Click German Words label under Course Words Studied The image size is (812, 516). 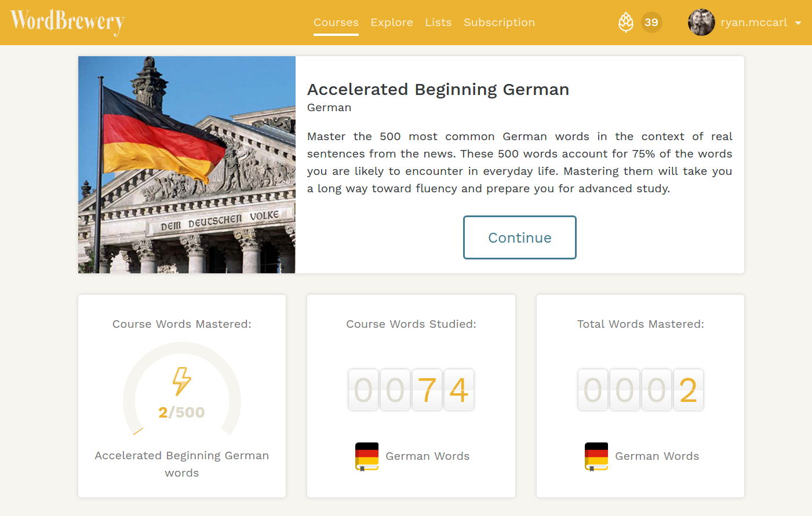point(428,456)
